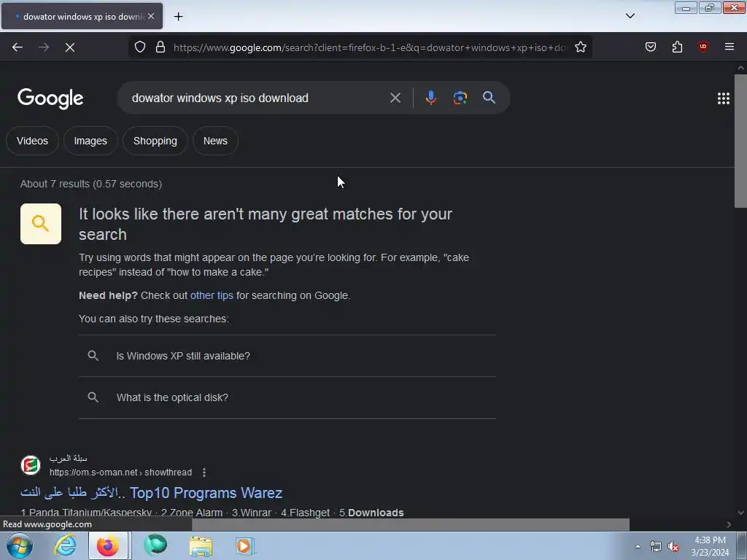Open the network tray icon
The height and width of the screenshot is (560, 747).
(656, 547)
